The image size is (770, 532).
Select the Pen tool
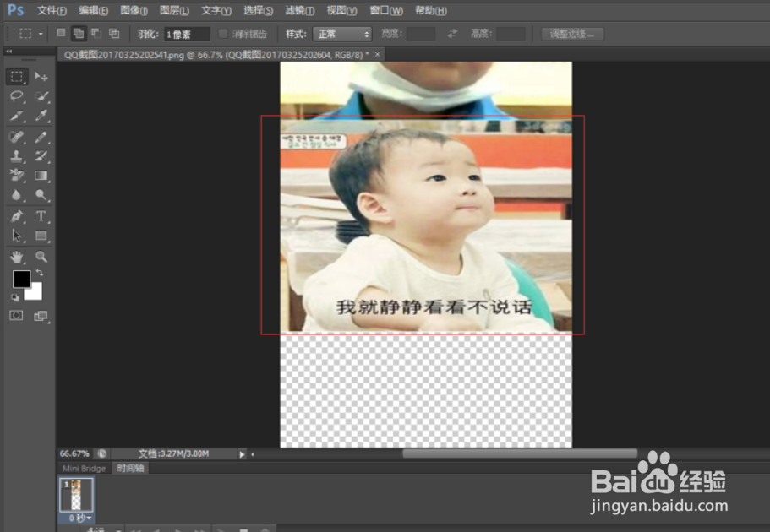pyautogui.click(x=17, y=216)
